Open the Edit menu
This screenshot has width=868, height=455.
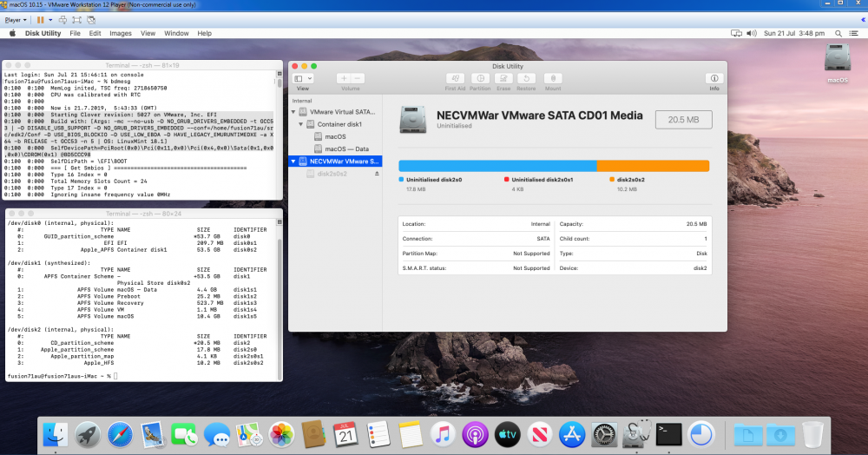[x=95, y=33]
